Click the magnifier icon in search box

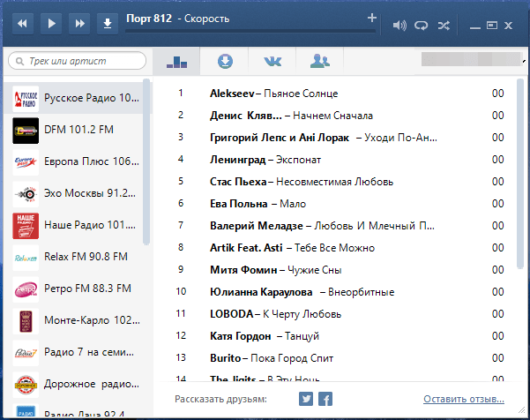coord(19,61)
